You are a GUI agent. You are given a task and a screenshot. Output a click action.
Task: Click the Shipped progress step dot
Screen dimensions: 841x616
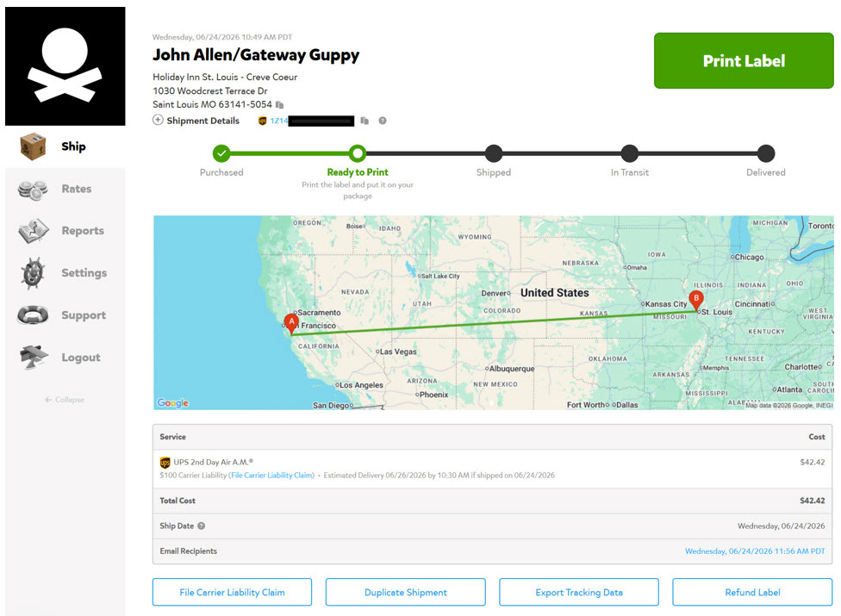(494, 154)
